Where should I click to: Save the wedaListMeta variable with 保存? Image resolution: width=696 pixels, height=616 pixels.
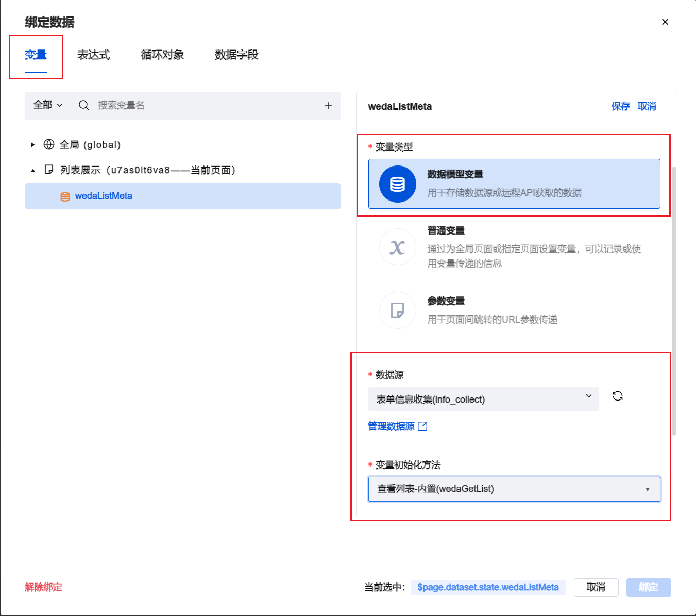[620, 106]
